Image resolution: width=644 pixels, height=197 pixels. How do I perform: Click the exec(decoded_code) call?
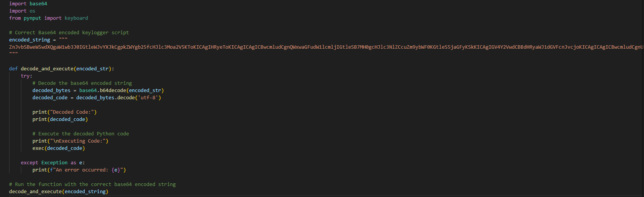point(58,148)
